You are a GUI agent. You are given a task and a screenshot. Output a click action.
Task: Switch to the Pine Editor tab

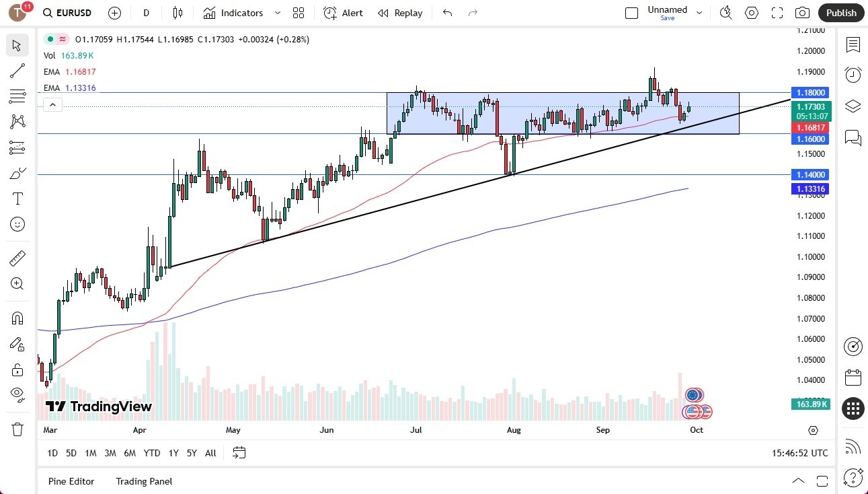(x=71, y=481)
